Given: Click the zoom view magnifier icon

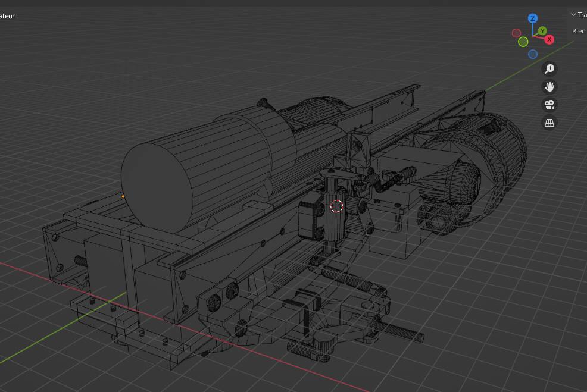Looking at the screenshot, I should click(x=549, y=69).
